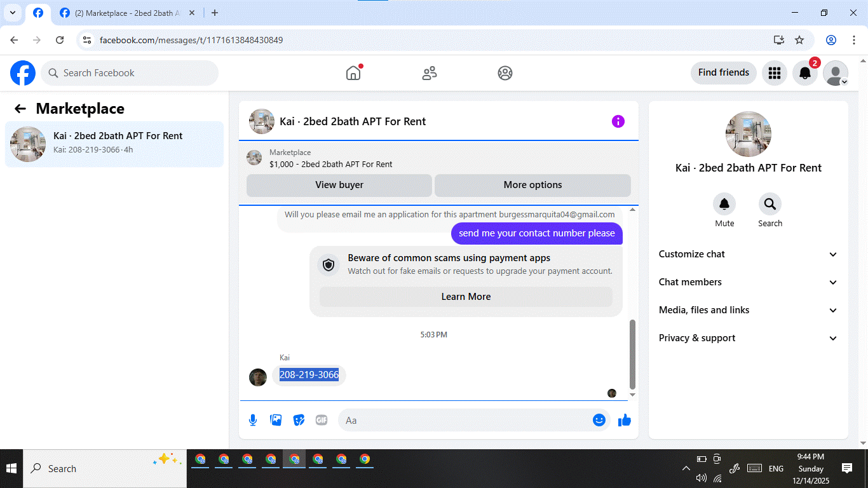868x488 pixels.
Task: Open Chrome tab search dropdown arrow
Action: pyautogui.click(x=12, y=13)
